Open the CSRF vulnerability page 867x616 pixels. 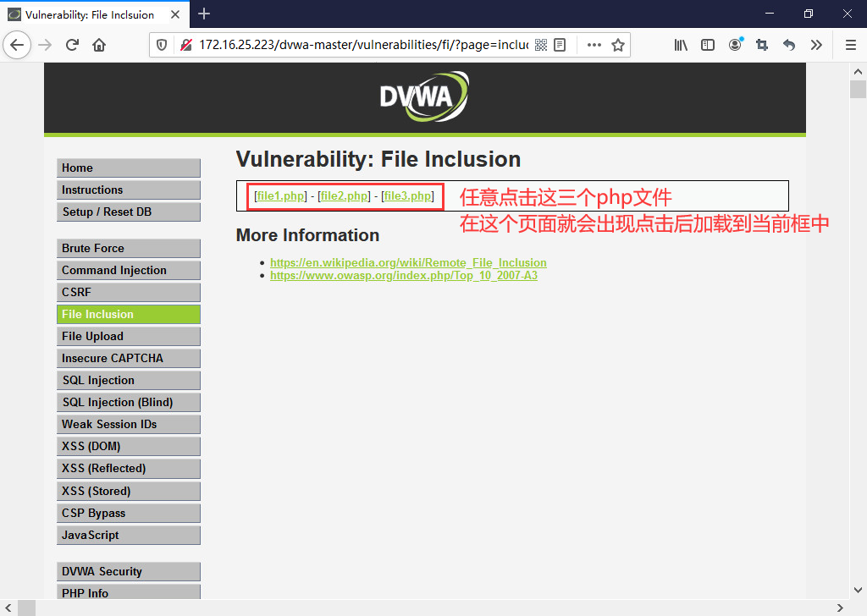click(129, 292)
